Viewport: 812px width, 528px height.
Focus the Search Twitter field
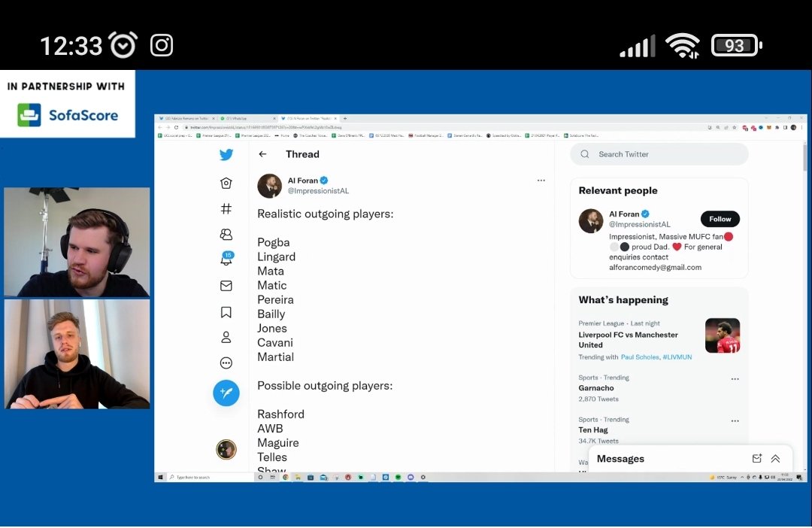659,154
